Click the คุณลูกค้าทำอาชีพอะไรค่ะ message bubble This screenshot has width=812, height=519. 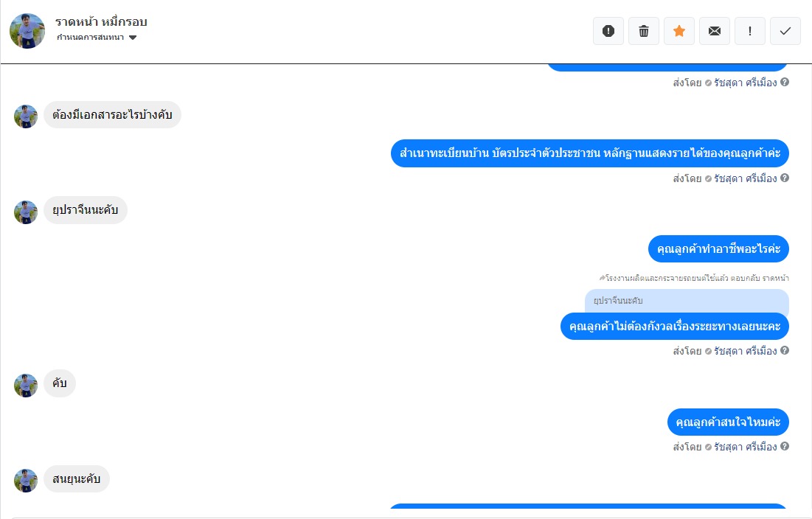click(718, 249)
